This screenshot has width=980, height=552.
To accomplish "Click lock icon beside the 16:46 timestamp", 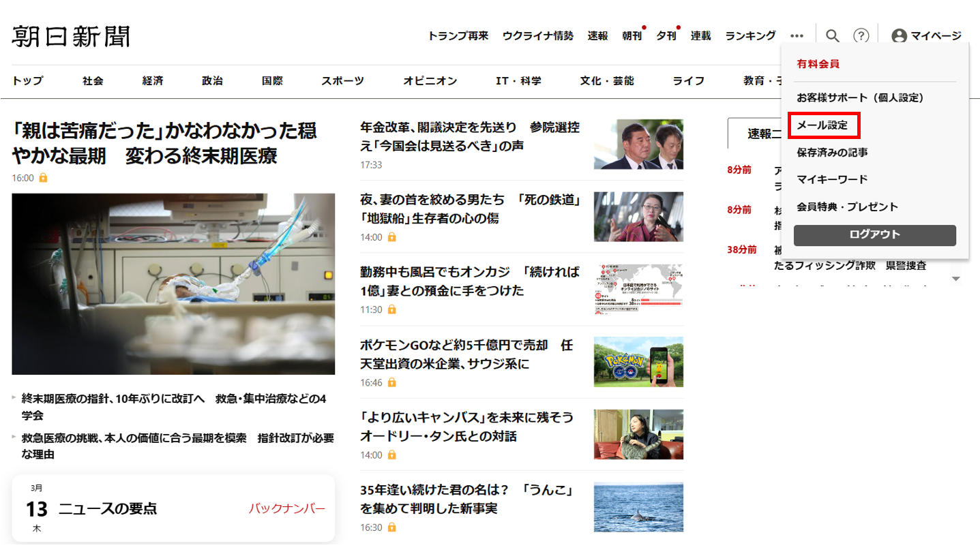I will point(392,382).
